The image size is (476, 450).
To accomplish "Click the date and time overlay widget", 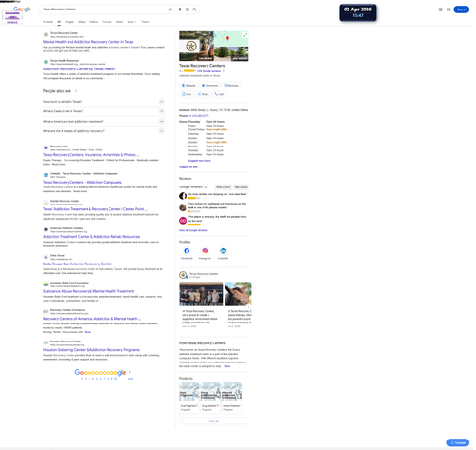I will coord(358,12).
